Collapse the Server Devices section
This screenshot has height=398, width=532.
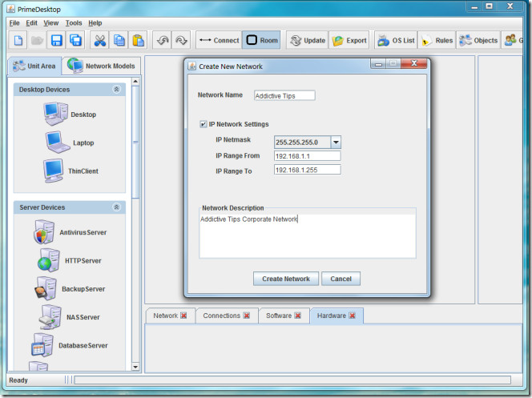[x=116, y=207]
